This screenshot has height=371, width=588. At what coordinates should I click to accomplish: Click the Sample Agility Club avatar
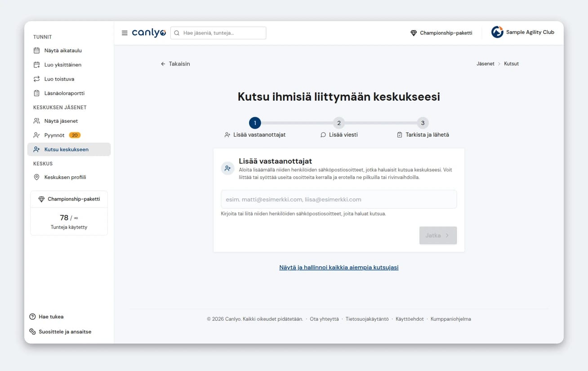point(497,32)
